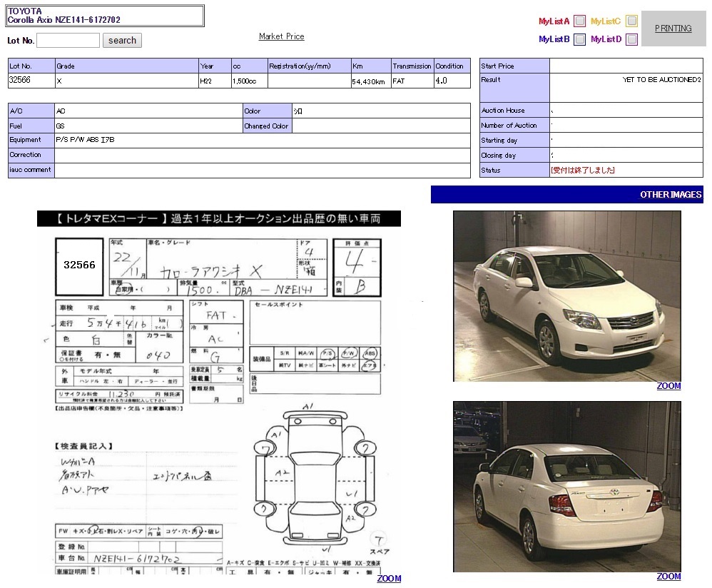Tick the MyListA checkbox
Screen dimensions: 712x588
(580, 21)
